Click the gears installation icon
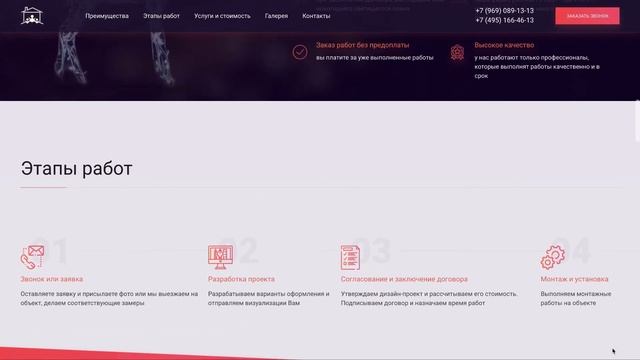Image resolution: width=640 pixels, height=360 pixels. [553, 257]
